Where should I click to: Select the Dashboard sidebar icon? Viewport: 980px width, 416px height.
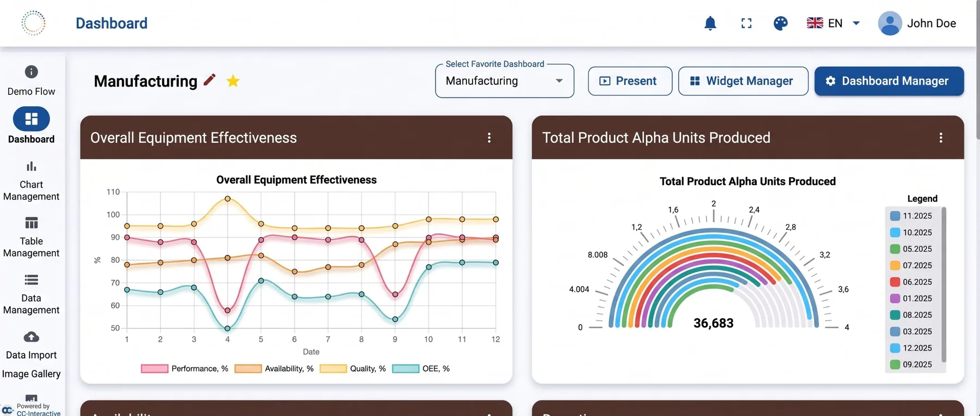[32, 119]
